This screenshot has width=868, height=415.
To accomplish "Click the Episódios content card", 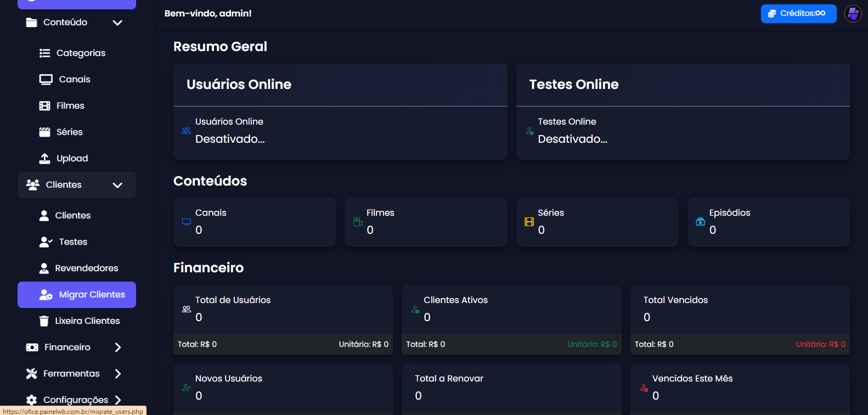I will tap(768, 222).
